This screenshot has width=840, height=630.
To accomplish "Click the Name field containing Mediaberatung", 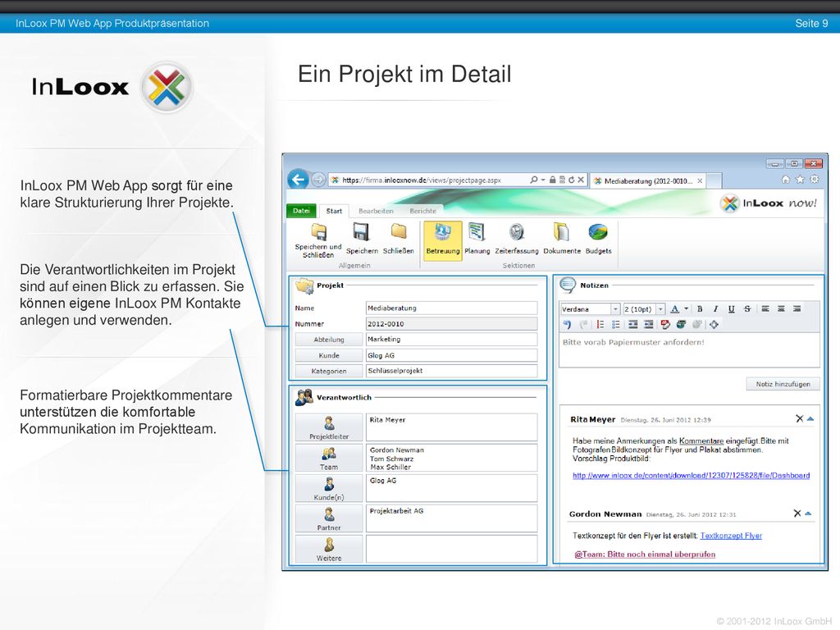I will tap(452, 308).
